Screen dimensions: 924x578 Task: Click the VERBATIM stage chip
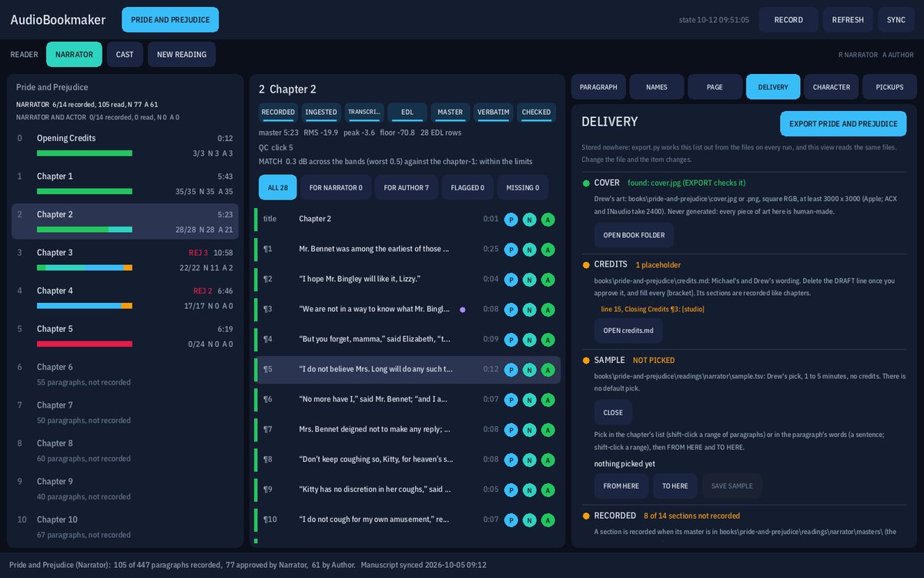[494, 113]
